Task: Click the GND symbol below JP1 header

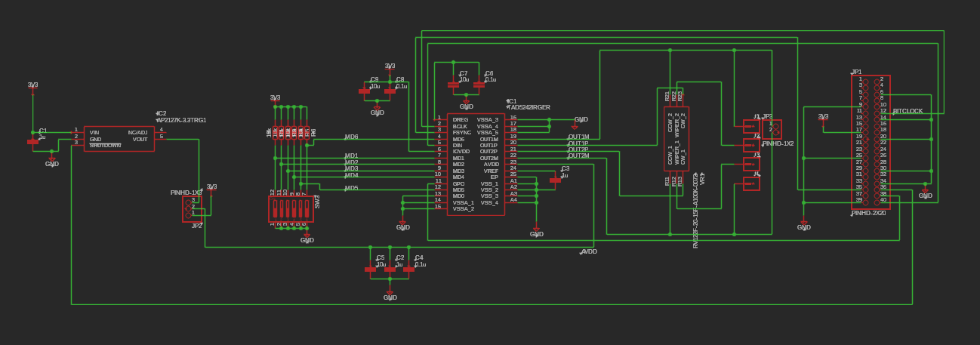Action: point(926,193)
